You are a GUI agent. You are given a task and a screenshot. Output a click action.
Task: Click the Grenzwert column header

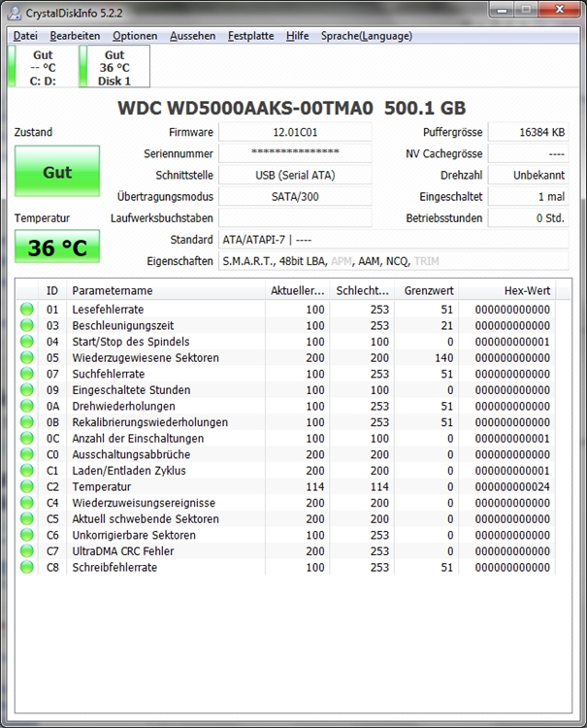(x=427, y=290)
